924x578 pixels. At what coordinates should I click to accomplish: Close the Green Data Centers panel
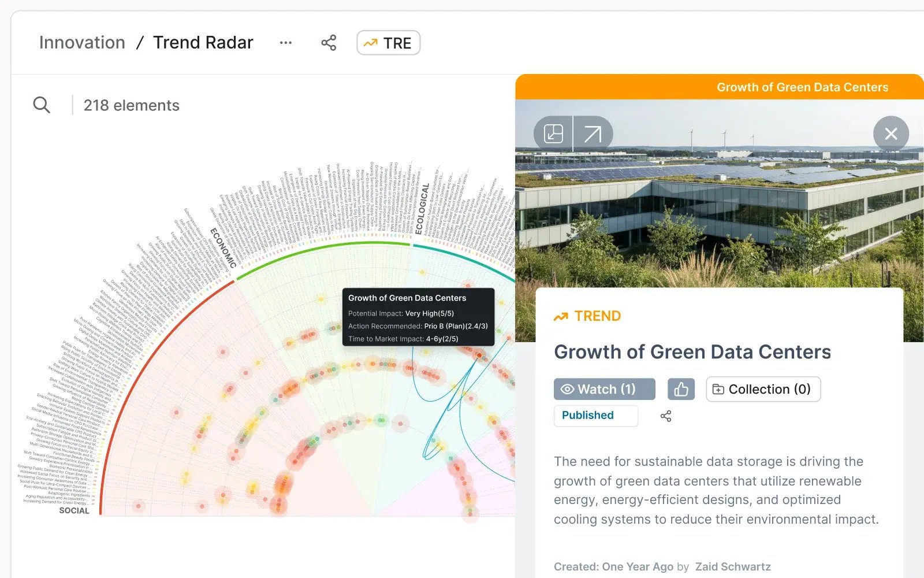891,134
